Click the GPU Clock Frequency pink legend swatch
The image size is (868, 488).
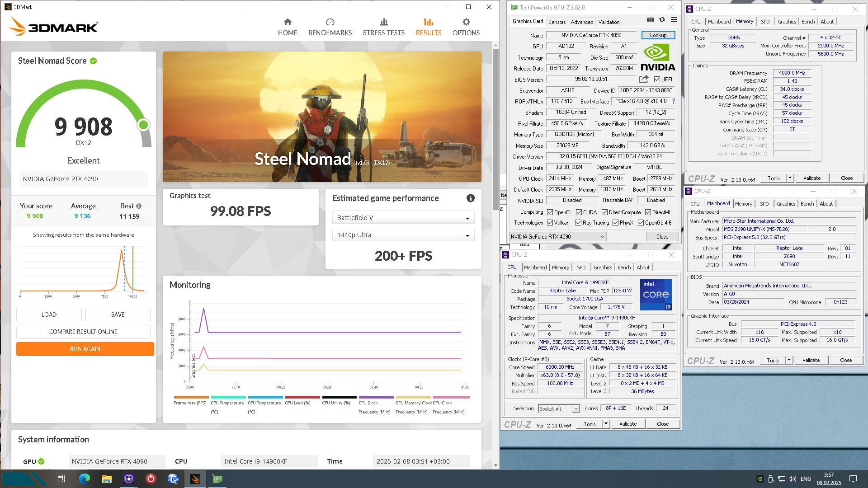click(x=451, y=398)
